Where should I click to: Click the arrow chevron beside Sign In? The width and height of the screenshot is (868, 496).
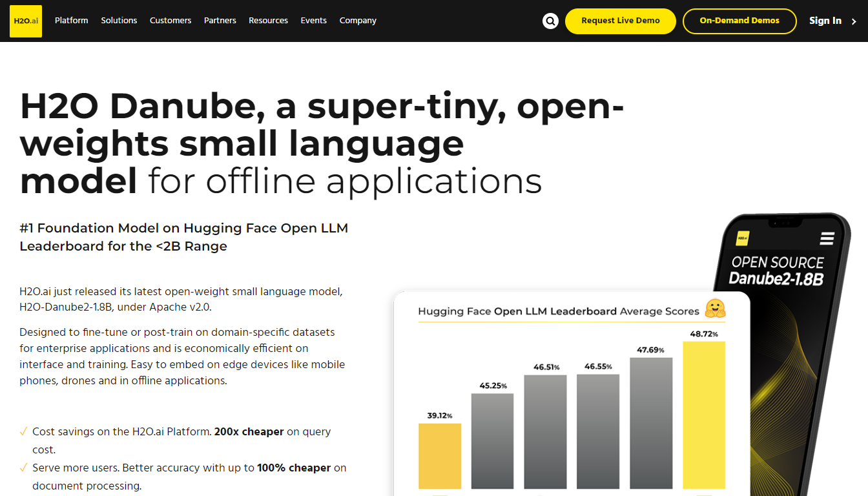pos(854,21)
